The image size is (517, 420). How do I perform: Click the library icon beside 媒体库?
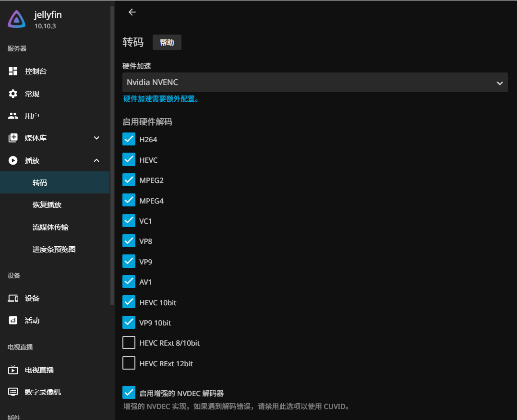[13, 138]
